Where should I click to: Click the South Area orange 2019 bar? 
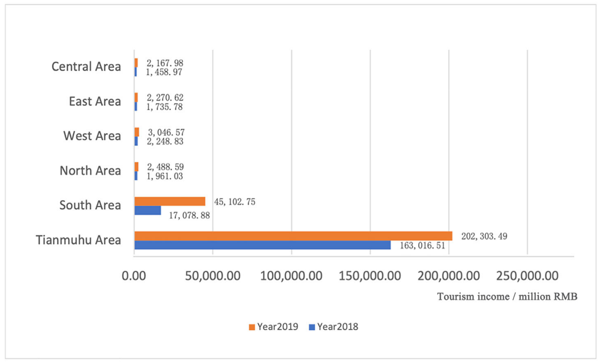[170, 201]
